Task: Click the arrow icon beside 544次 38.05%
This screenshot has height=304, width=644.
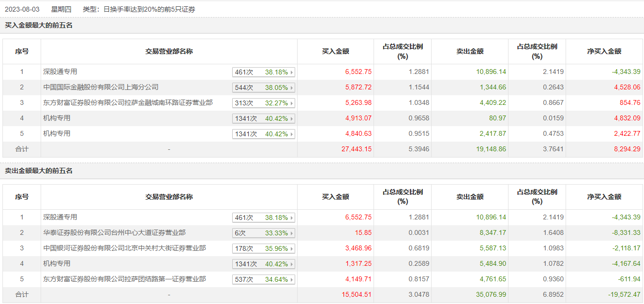Action: coord(292,88)
